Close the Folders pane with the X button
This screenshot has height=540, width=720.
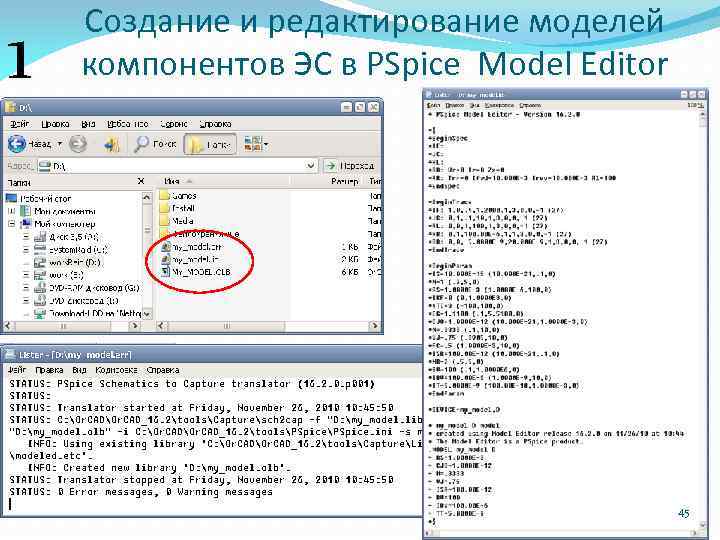tap(141, 181)
